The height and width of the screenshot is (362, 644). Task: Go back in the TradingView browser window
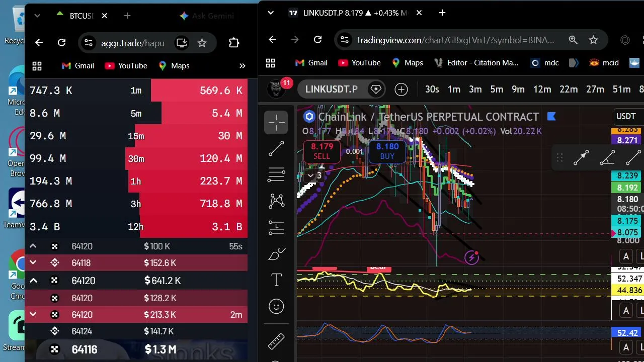click(273, 40)
